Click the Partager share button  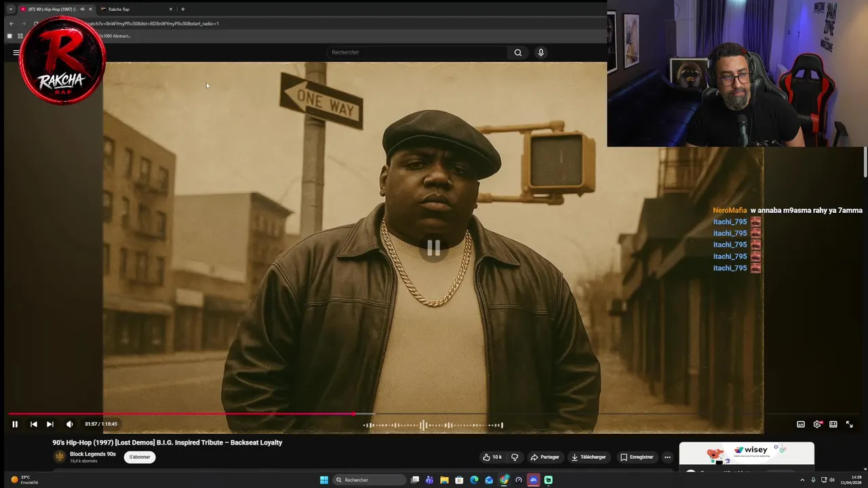click(x=545, y=457)
